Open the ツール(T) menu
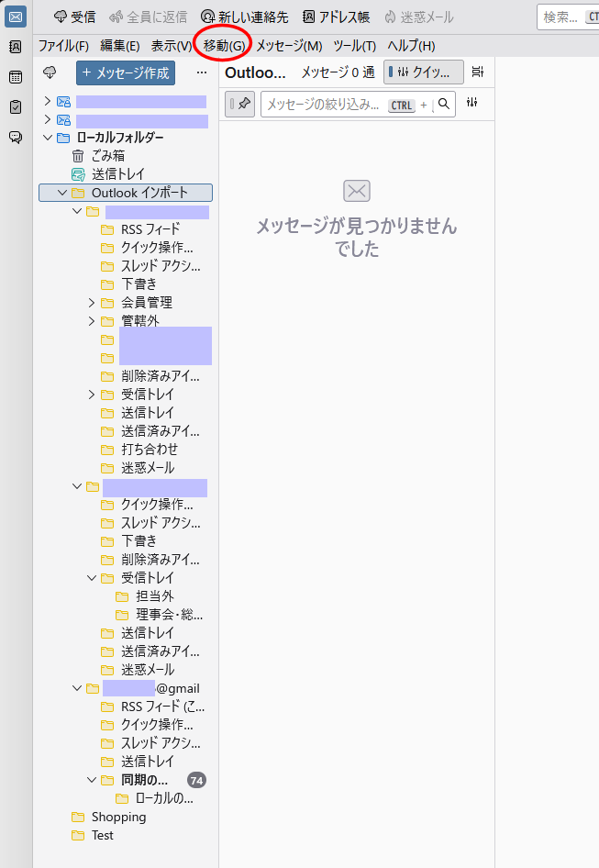Image resolution: width=599 pixels, height=868 pixels. click(354, 46)
